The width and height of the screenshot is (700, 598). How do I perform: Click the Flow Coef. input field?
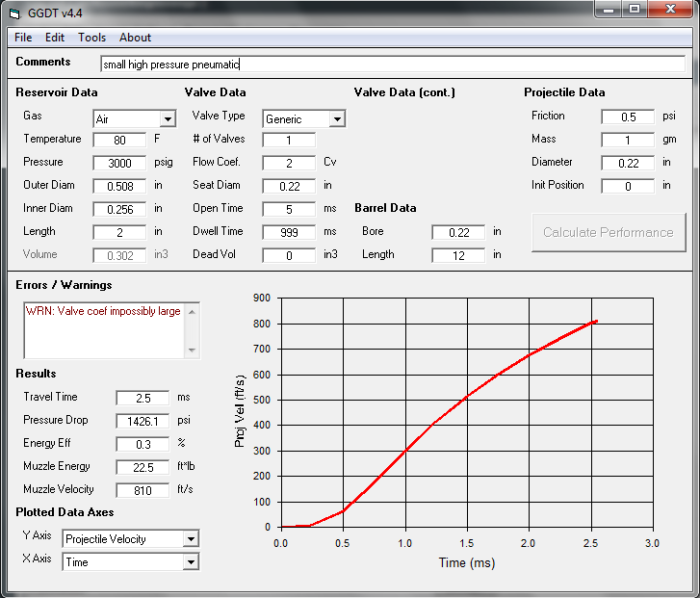point(288,163)
